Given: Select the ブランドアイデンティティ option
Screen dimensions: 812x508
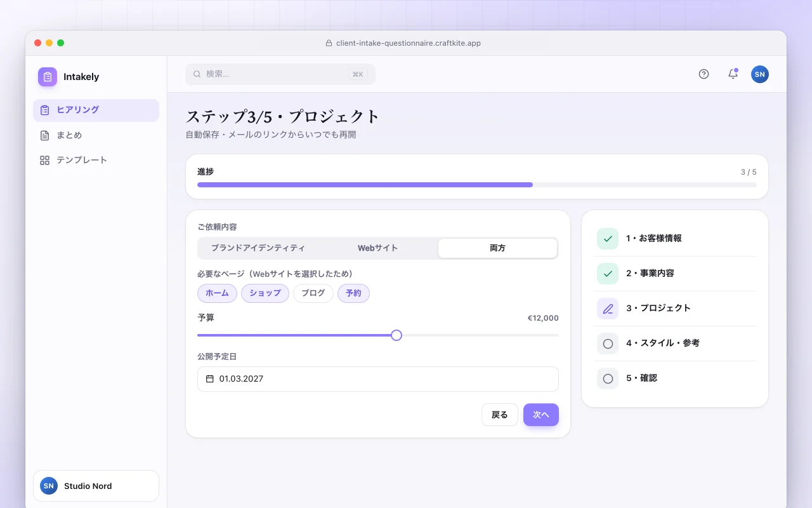Looking at the screenshot, I should [x=258, y=248].
